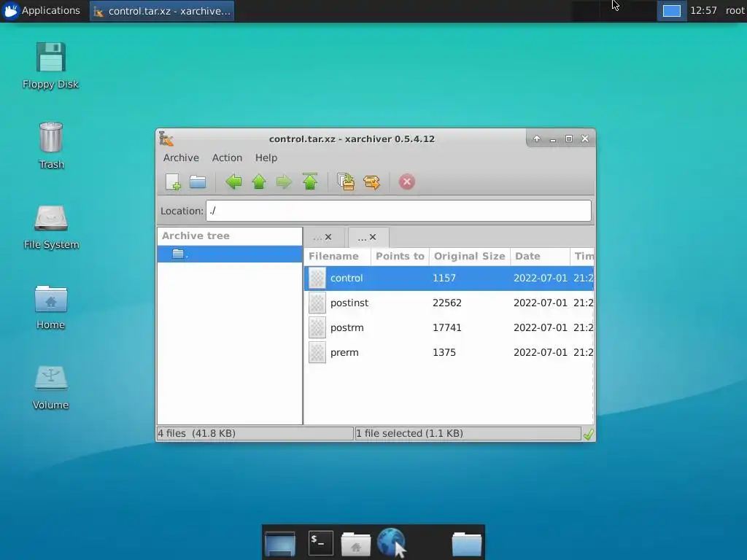Open the Applications menu
747x560 pixels.
[x=41, y=10]
